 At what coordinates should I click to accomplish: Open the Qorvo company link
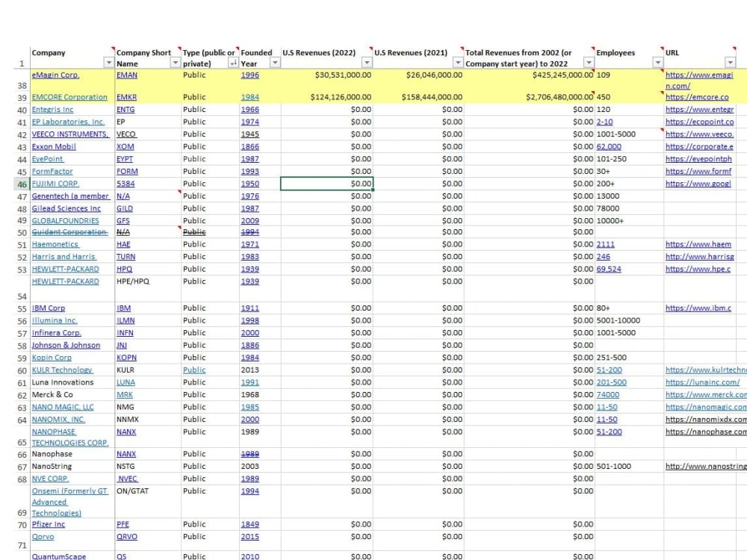pos(43,537)
